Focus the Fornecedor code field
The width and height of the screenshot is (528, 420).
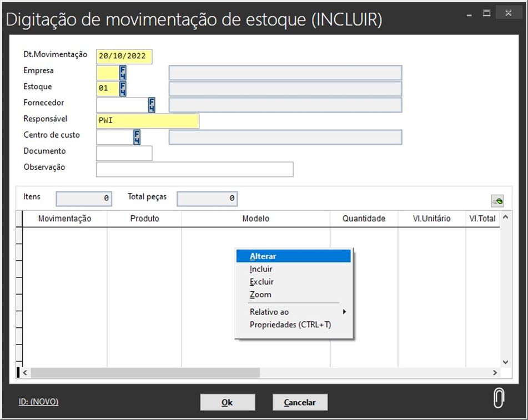[122, 105]
